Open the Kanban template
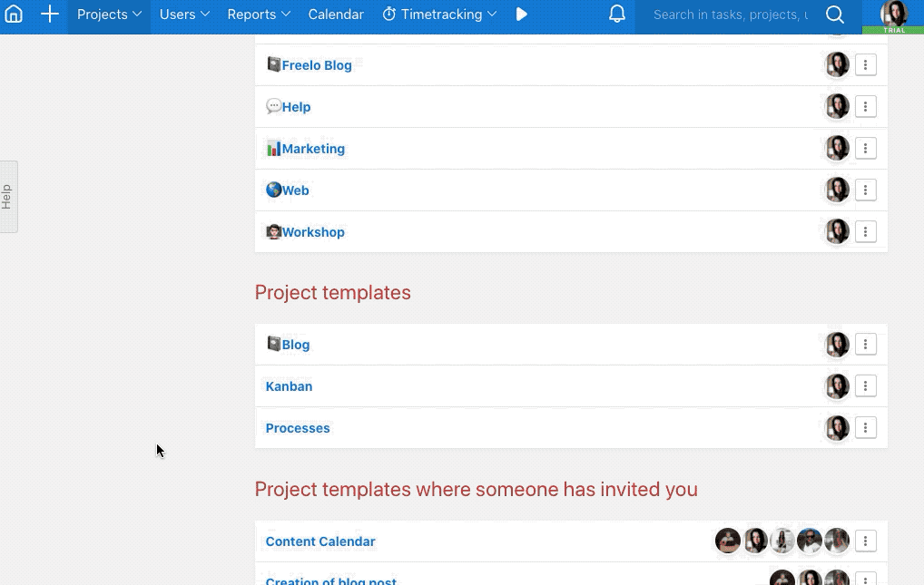 pyautogui.click(x=289, y=387)
